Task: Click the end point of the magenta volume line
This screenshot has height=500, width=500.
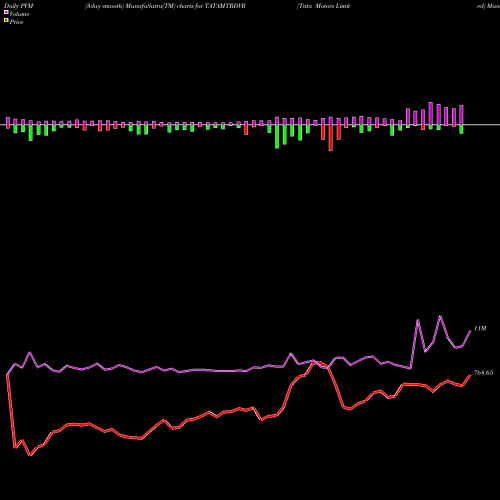Action: 470,331
